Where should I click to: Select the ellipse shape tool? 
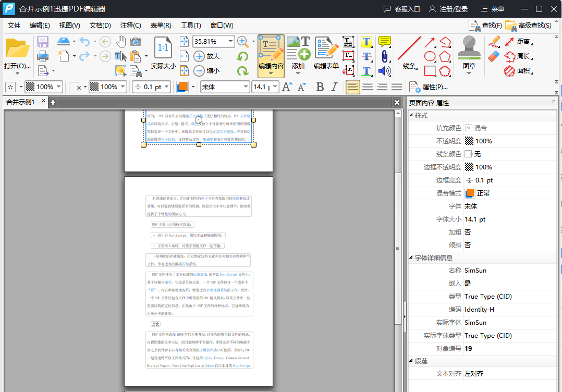pos(430,56)
